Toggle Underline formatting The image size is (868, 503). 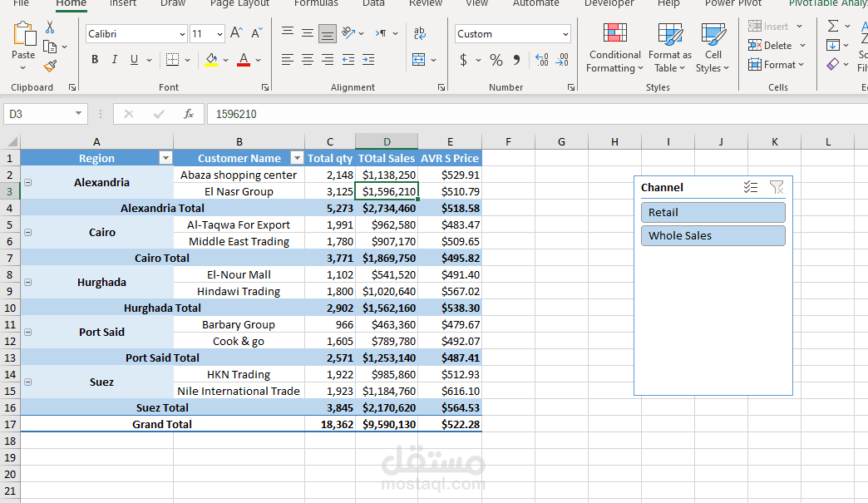coord(134,59)
